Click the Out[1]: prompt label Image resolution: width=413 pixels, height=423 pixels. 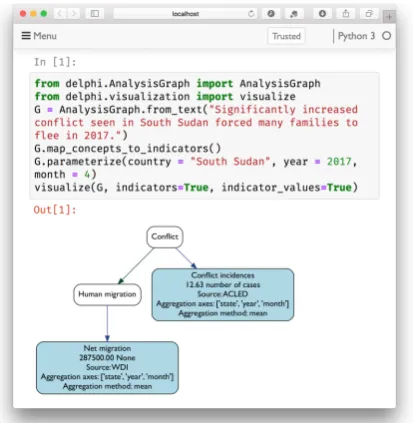pos(55,210)
